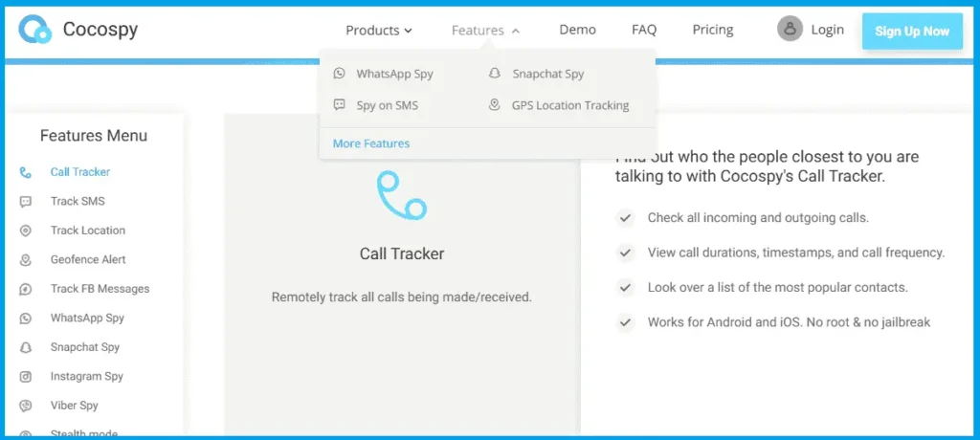Click the Snapchat ghost icon in dropdown

point(494,74)
